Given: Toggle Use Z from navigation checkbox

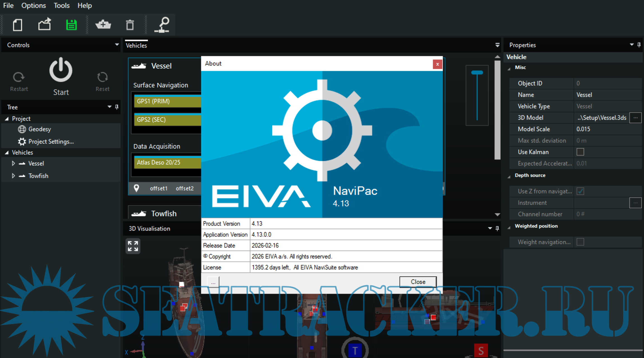Looking at the screenshot, I should click(x=580, y=191).
